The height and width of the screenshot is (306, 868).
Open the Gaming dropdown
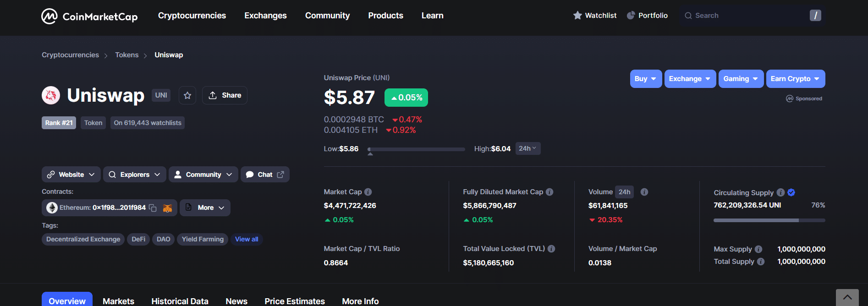741,79
